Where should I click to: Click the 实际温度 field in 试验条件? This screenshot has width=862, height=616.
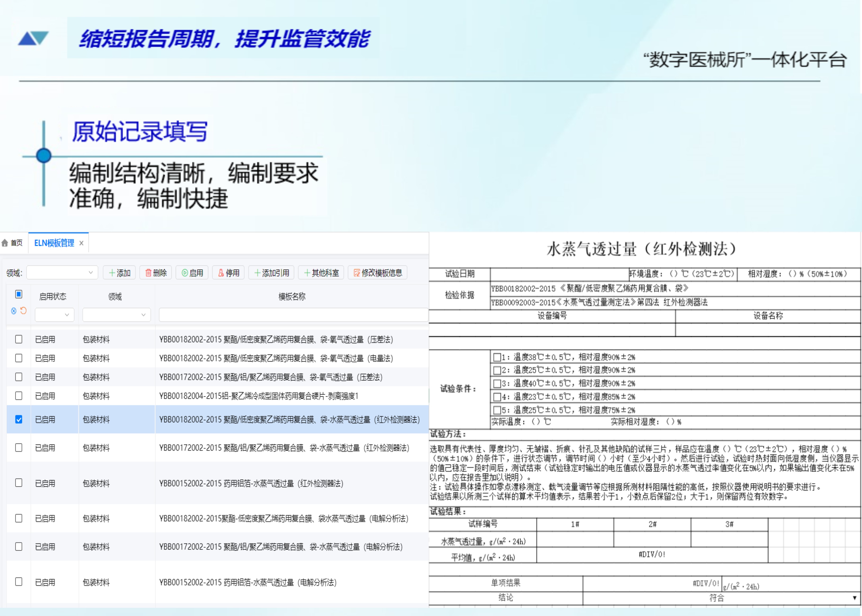521,422
